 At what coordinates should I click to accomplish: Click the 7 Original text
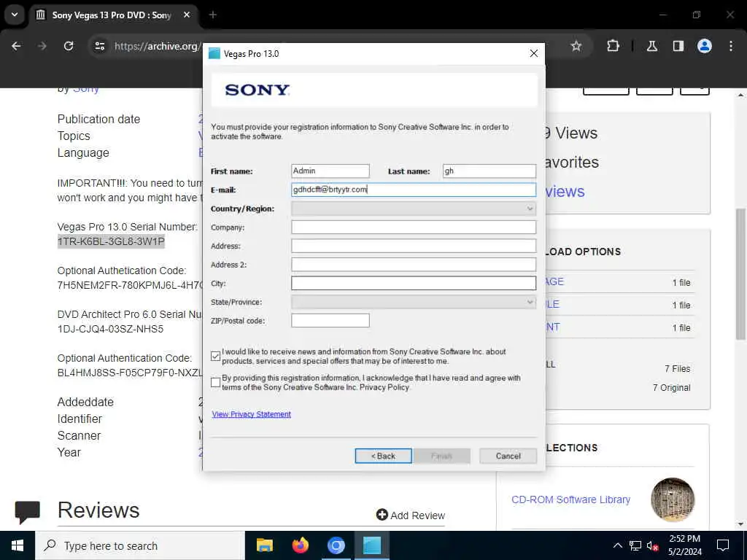671,388
